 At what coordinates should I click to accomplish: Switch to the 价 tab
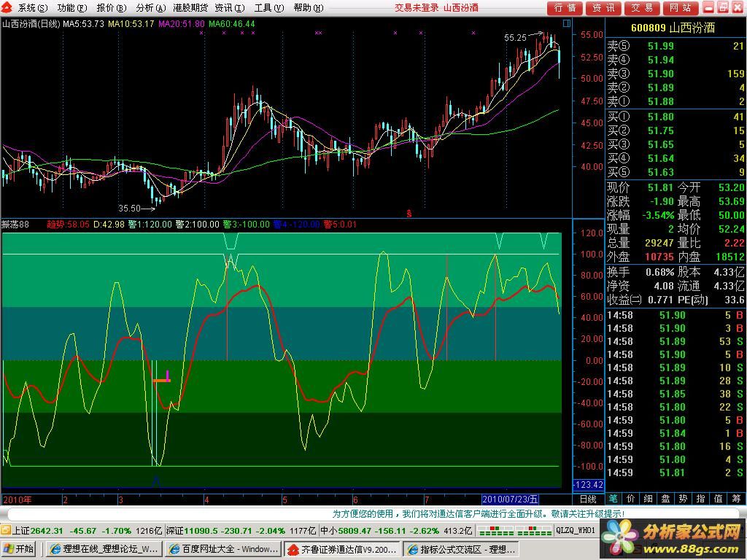coord(631,499)
